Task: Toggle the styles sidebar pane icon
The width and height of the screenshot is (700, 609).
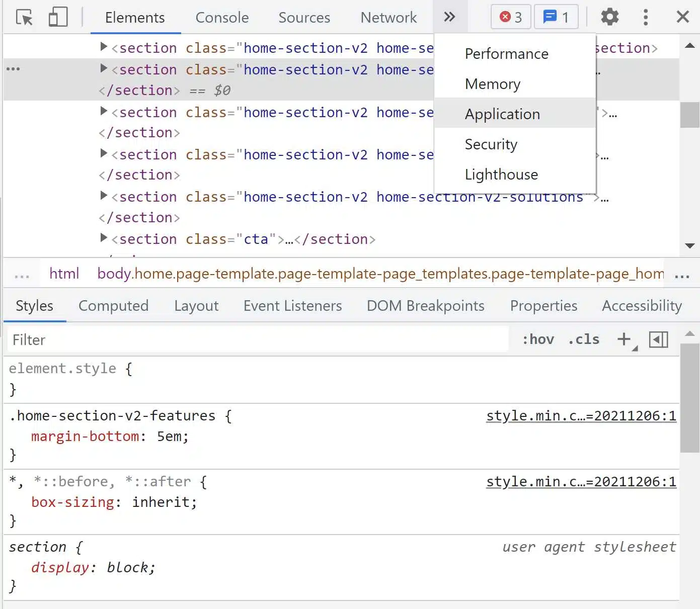Action: (x=658, y=339)
